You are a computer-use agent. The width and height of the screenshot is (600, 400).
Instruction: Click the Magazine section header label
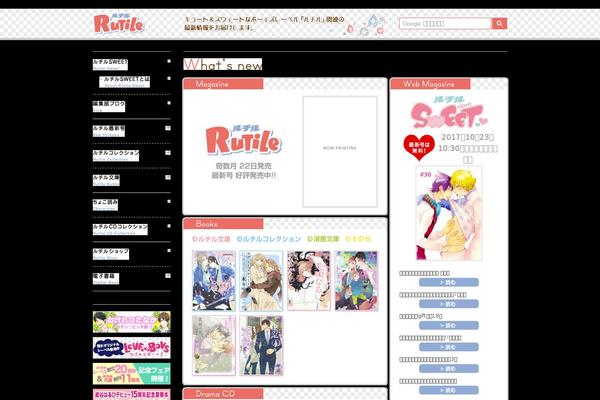223,84
